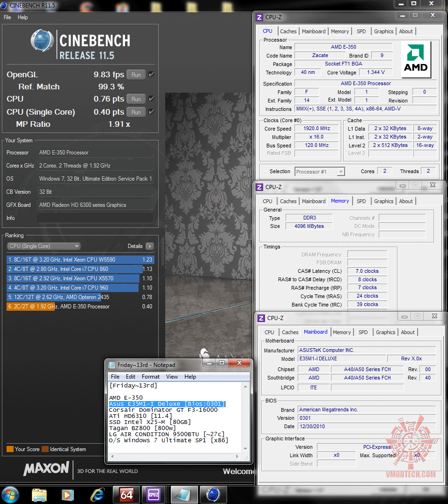Select ranking row Intel Core i7 CPU 860
This screenshot has width=448, height=504.
pyautogui.click(x=81, y=269)
